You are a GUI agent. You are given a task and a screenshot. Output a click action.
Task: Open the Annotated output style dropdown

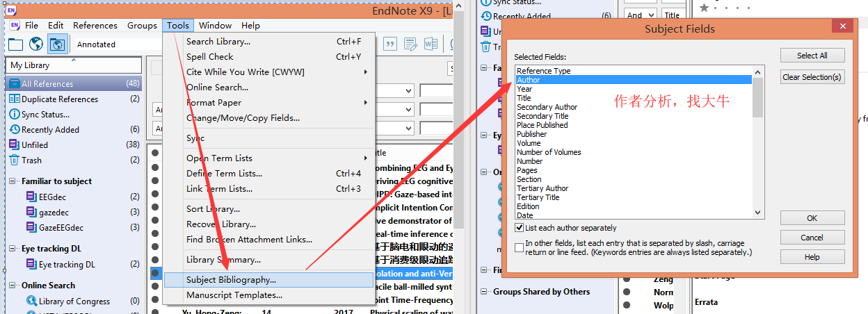[x=118, y=44]
